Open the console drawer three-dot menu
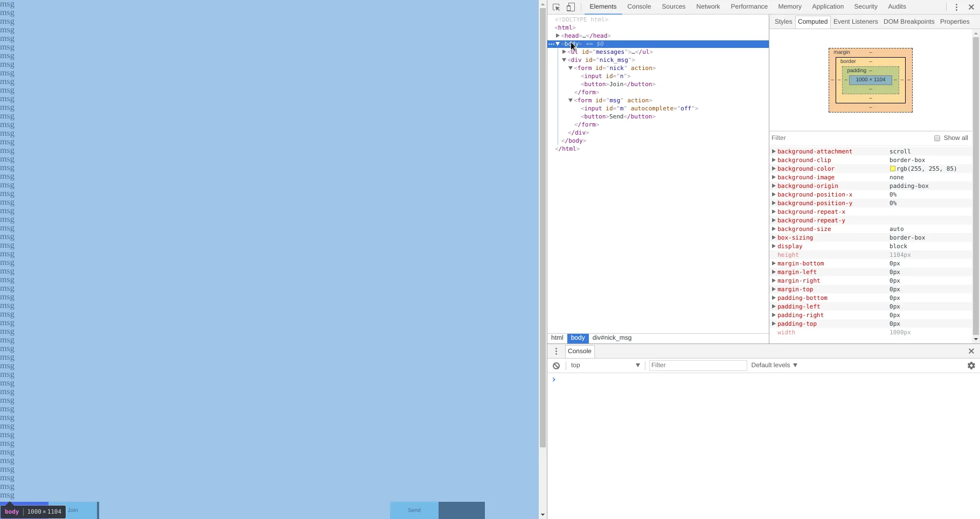The image size is (980, 519). pyautogui.click(x=557, y=351)
